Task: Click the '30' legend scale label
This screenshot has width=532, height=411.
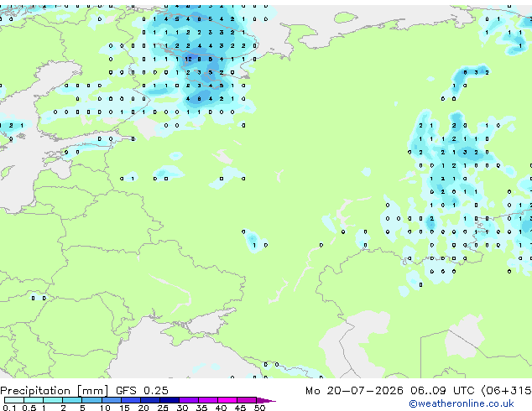Action: click(x=182, y=408)
